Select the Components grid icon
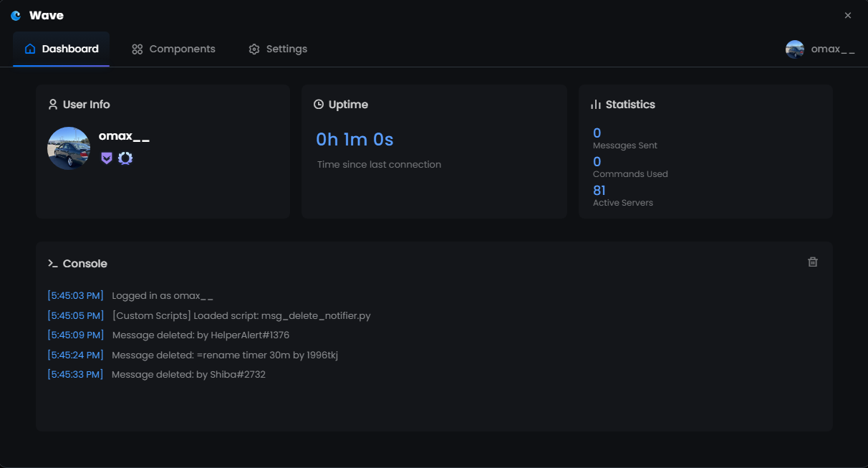This screenshot has height=468, width=868. click(x=137, y=49)
